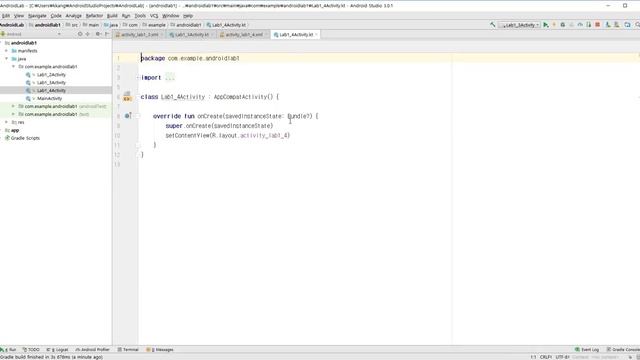Fold the onCreate function at line 8

(138, 116)
